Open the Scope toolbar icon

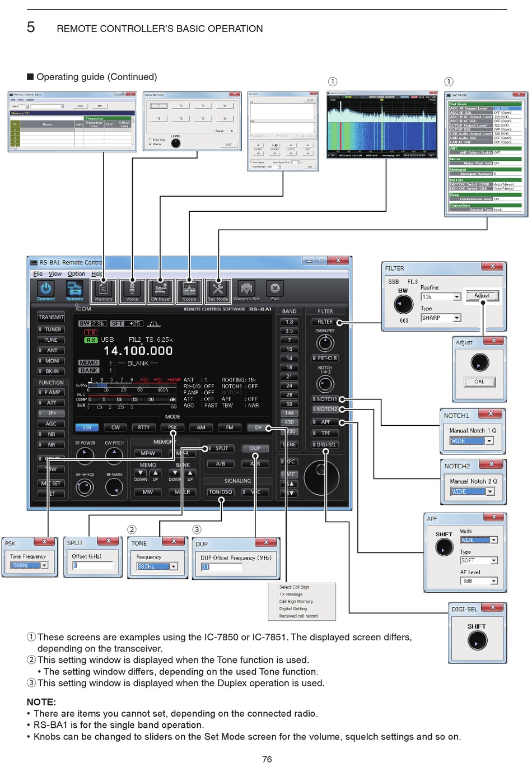pos(189,289)
